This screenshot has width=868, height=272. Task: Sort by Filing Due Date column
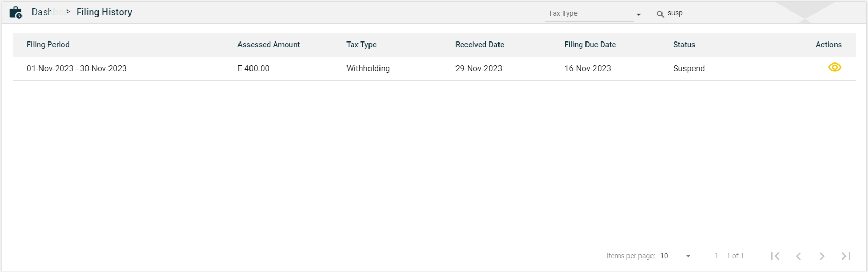coord(590,45)
